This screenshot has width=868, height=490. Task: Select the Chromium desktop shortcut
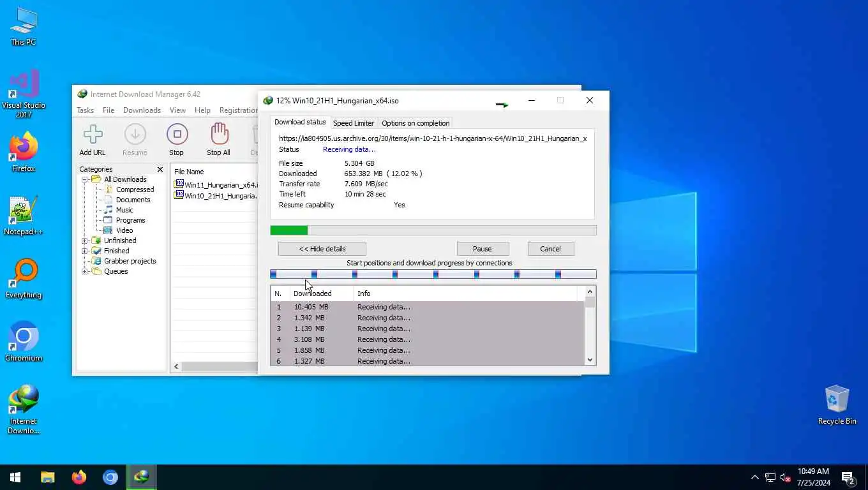pyautogui.click(x=24, y=342)
